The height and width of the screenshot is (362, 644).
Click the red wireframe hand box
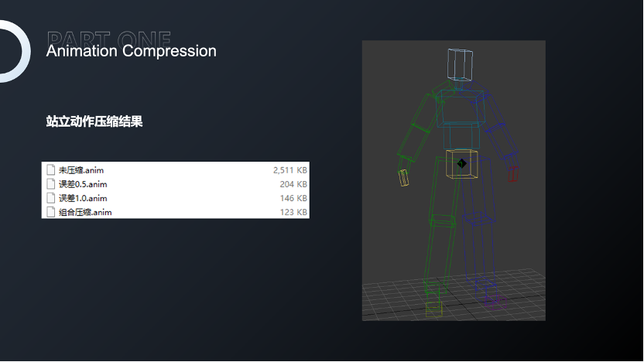512,174
